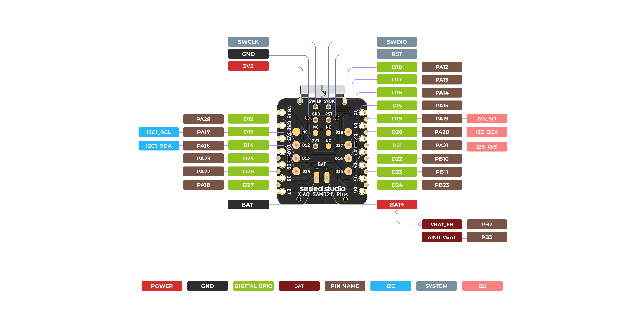Click the green D26 callout label
The height and width of the screenshot is (335, 644).
(x=248, y=172)
